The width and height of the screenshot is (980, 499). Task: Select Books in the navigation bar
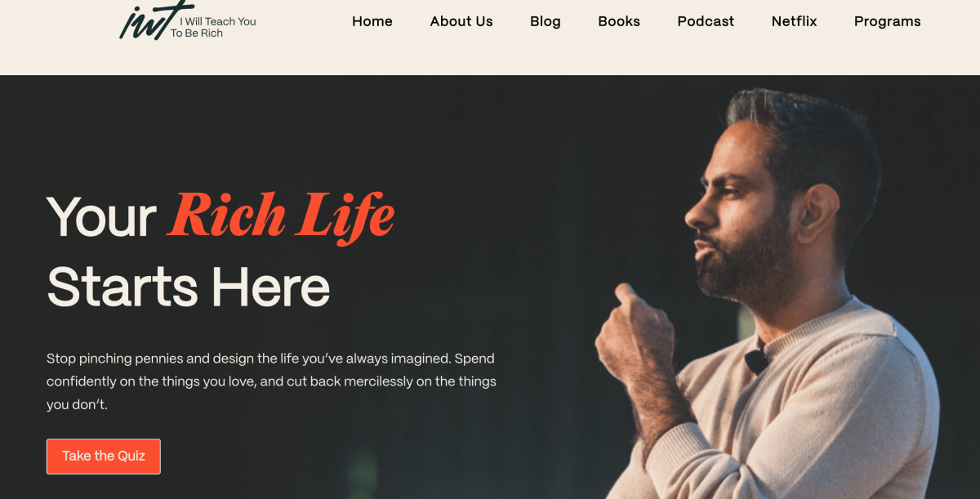(619, 21)
